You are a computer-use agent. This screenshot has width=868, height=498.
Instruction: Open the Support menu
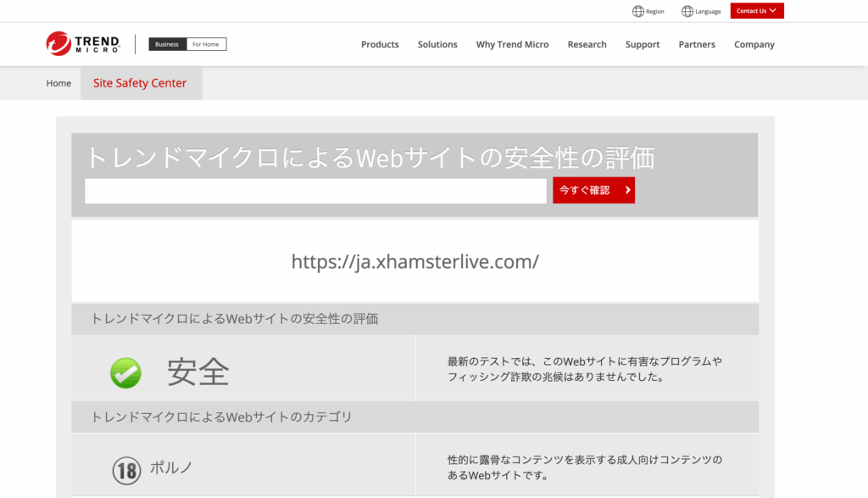(x=643, y=44)
